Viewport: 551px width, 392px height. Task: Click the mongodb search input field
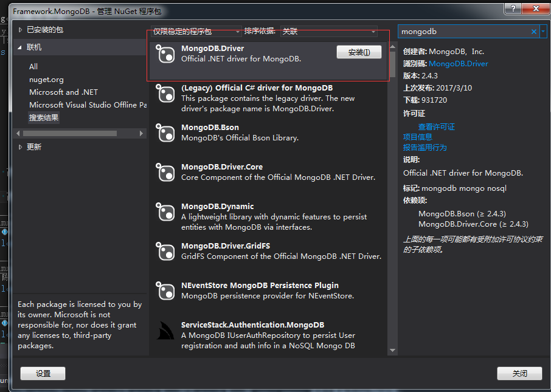[462, 32]
